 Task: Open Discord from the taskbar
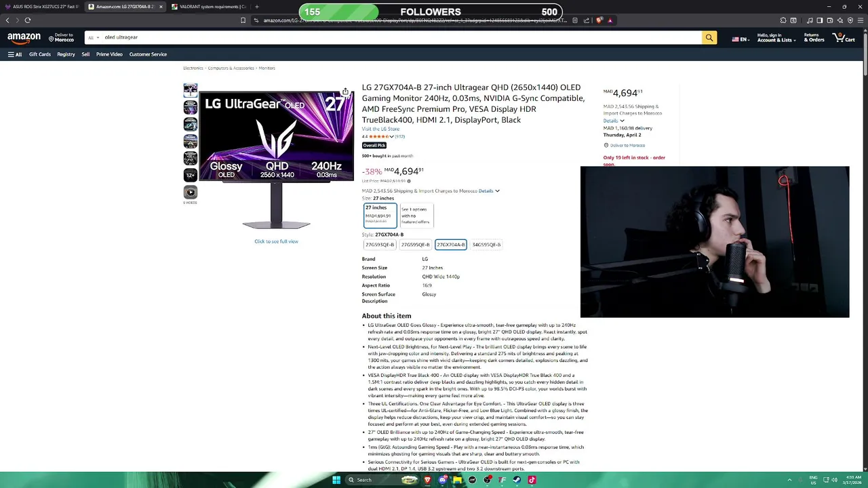pyautogui.click(x=442, y=480)
